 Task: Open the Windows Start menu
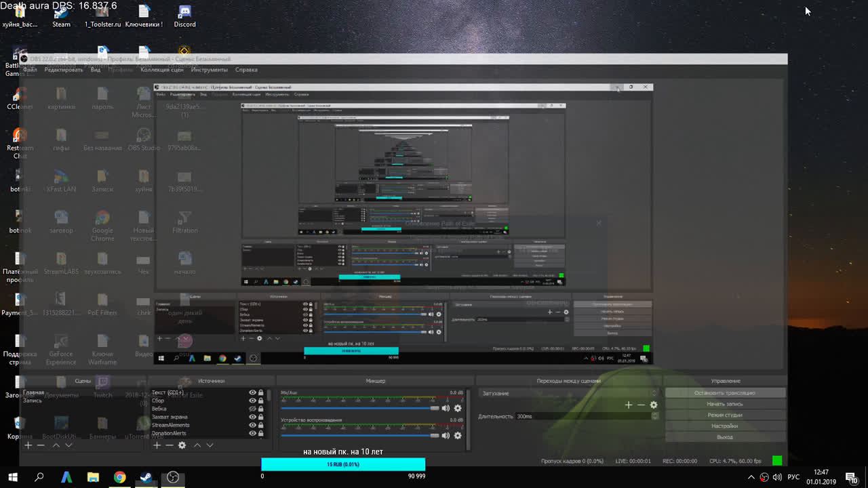(13, 477)
